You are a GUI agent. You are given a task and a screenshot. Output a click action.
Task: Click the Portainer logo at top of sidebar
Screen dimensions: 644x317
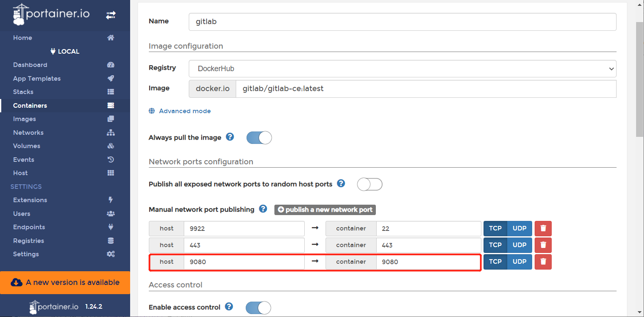(51, 15)
